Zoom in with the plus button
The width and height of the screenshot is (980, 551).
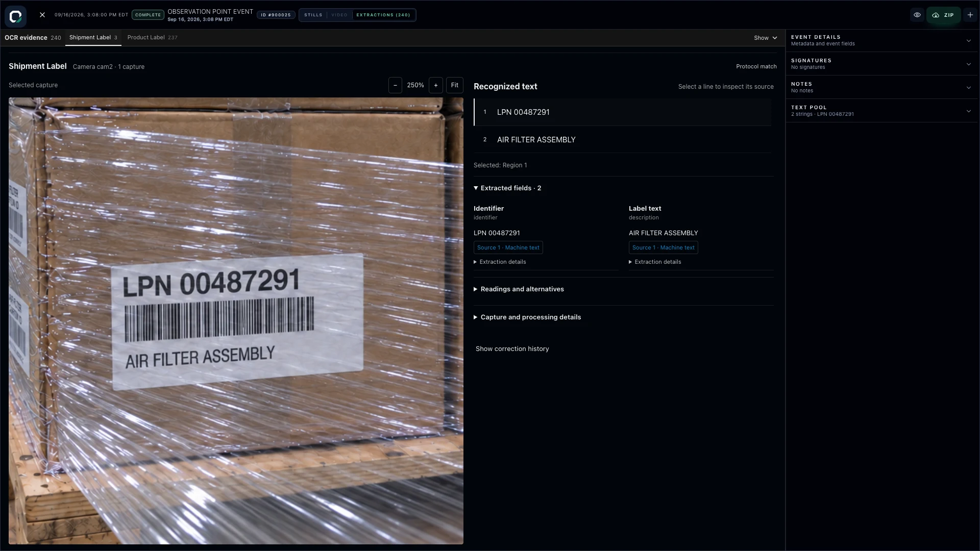point(436,85)
